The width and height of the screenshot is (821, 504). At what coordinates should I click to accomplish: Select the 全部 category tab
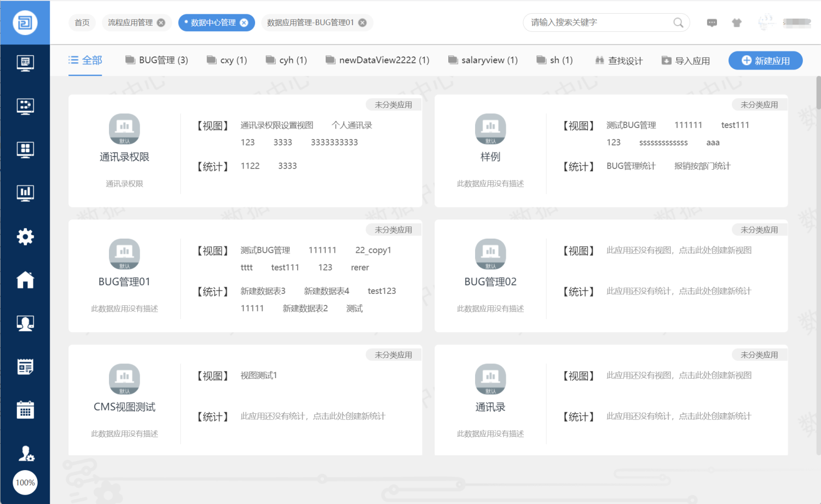[85, 60]
